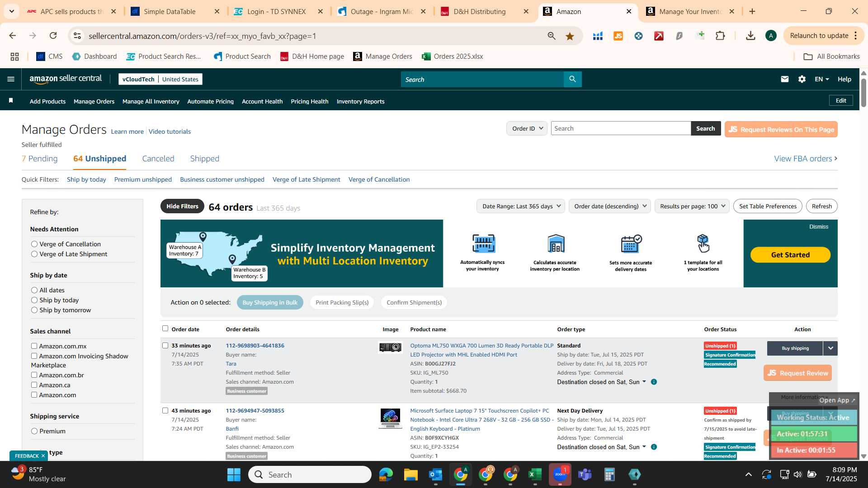Tick the checkbox for order 112-9698903-4641836
Image resolution: width=868 pixels, height=488 pixels.
pyautogui.click(x=165, y=345)
